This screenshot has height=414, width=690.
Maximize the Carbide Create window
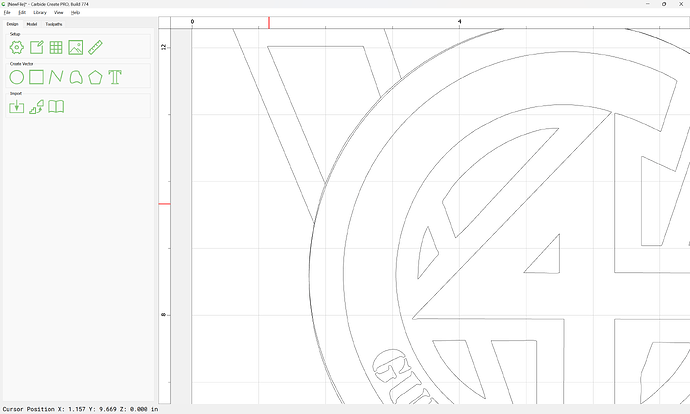664,4
